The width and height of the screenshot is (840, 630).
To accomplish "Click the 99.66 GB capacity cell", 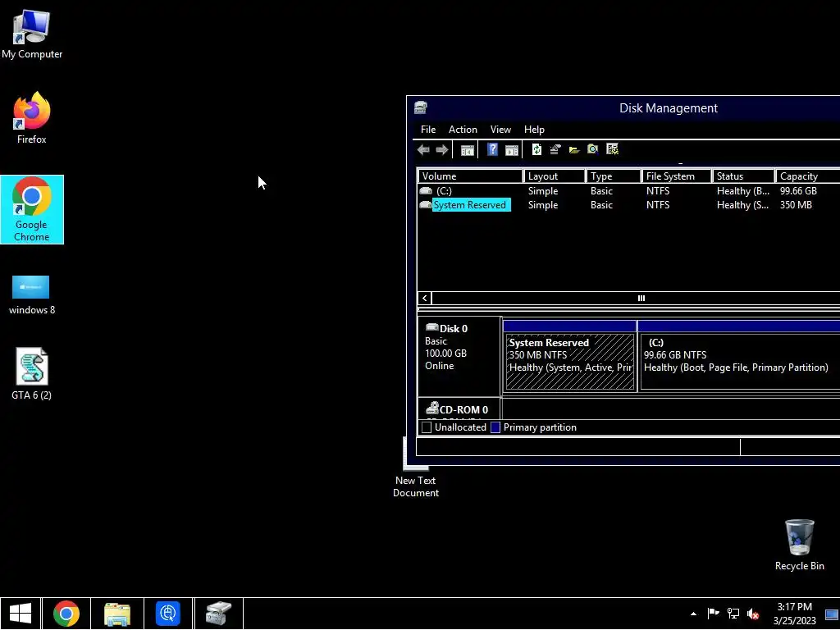I will click(x=798, y=190).
